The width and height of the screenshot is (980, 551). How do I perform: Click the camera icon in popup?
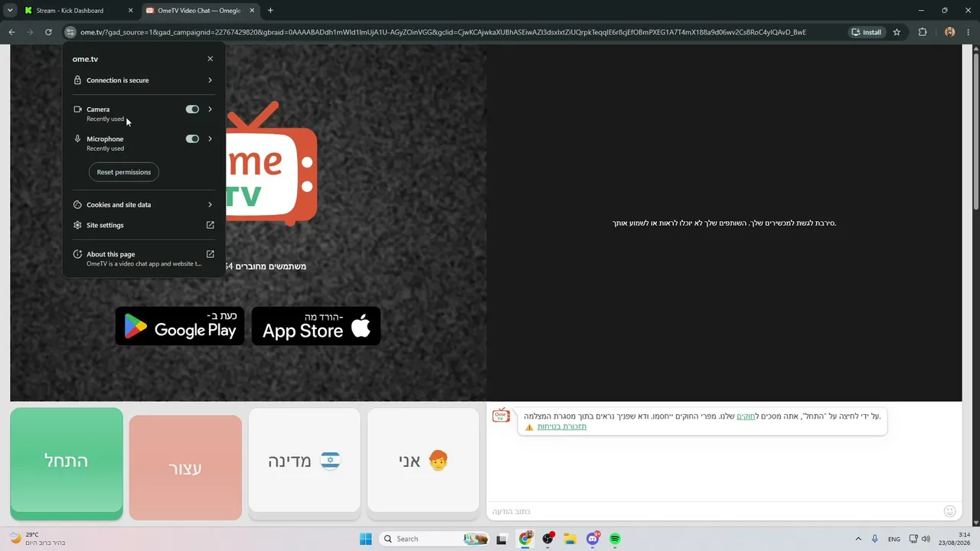point(77,109)
